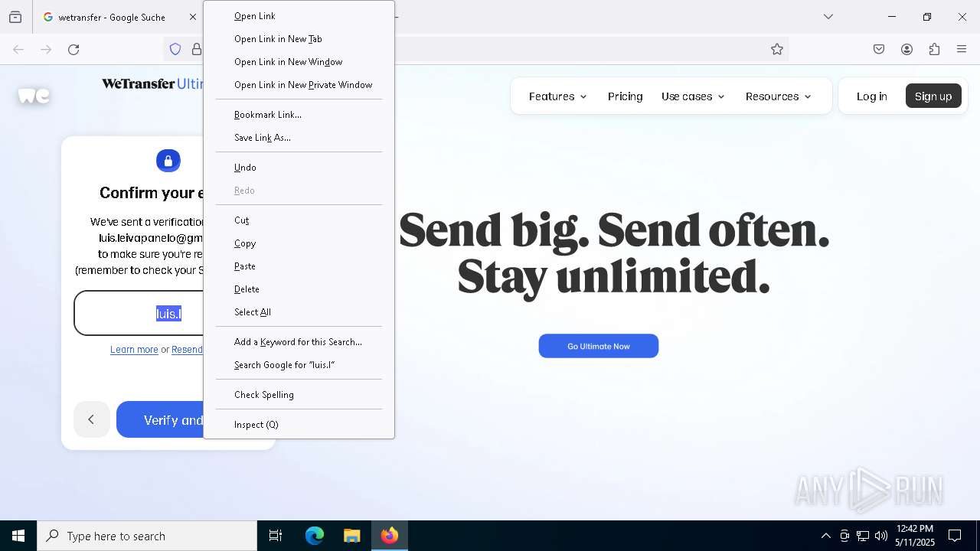This screenshot has height=551, width=980.
Task: Open tracking protection shield icon
Action: [x=175, y=49]
